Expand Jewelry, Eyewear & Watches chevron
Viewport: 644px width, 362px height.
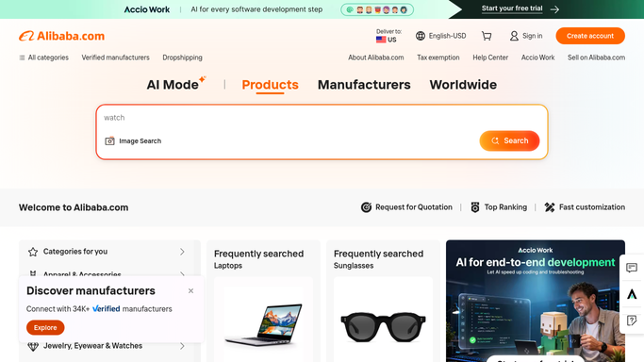[182, 346]
